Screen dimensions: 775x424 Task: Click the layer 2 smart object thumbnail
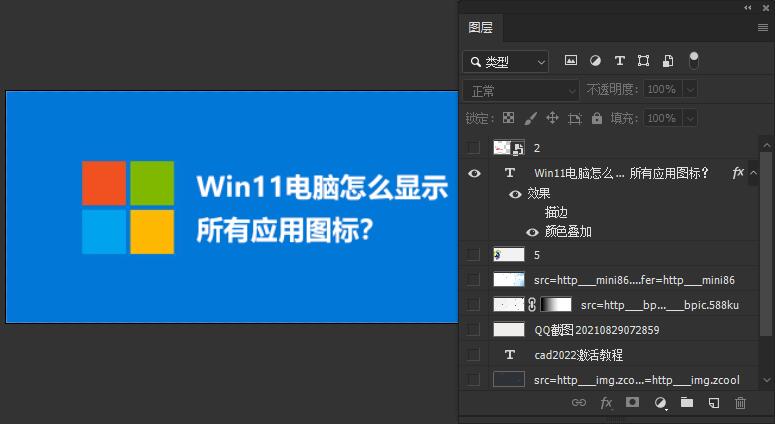(509, 147)
